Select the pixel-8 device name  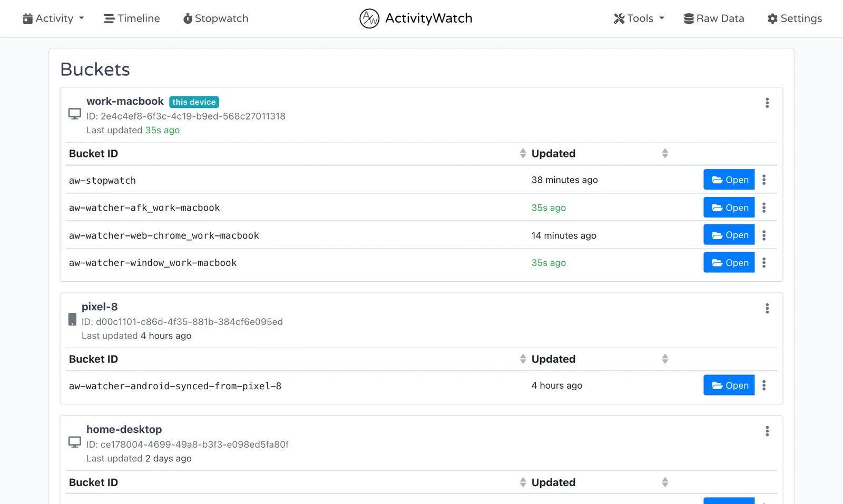point(100,307)
